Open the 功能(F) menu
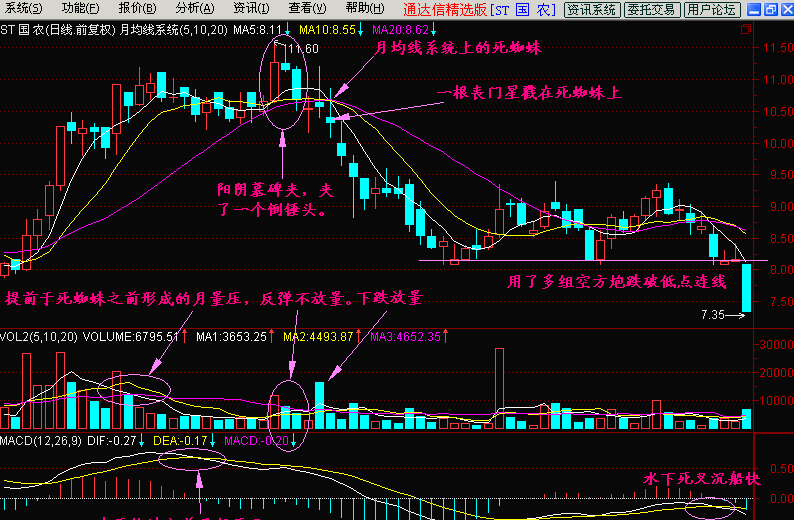804x520 pixels. 80,8
